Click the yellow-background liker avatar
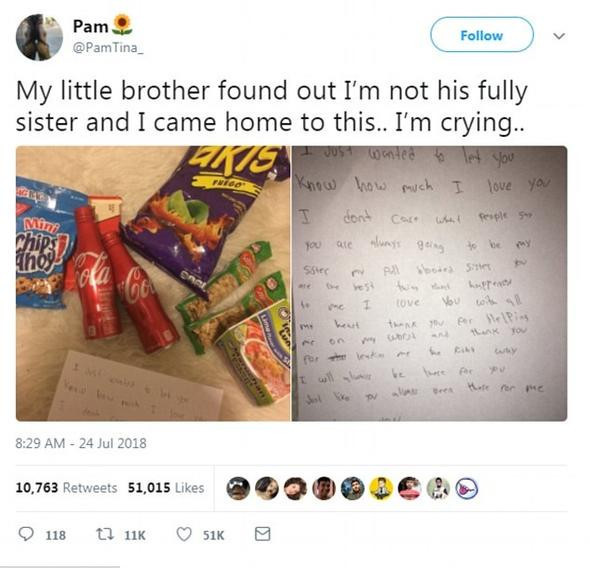The width and height of the screenshot is (590, 568). click(x=381, y=488)
